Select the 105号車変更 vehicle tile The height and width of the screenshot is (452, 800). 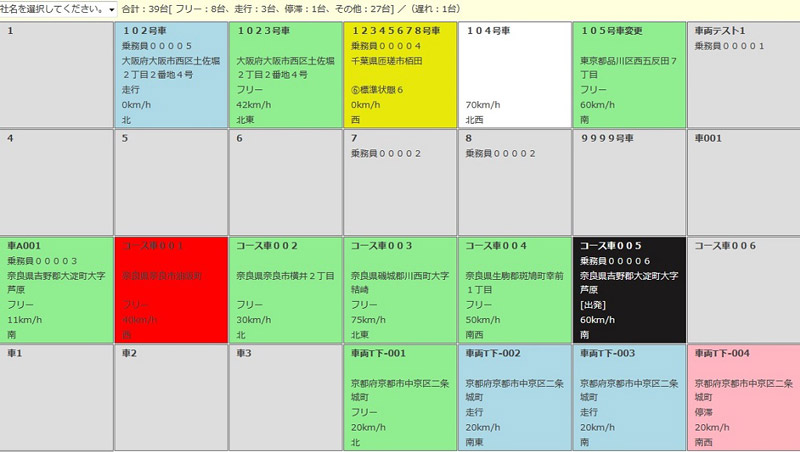pos(630,75)
